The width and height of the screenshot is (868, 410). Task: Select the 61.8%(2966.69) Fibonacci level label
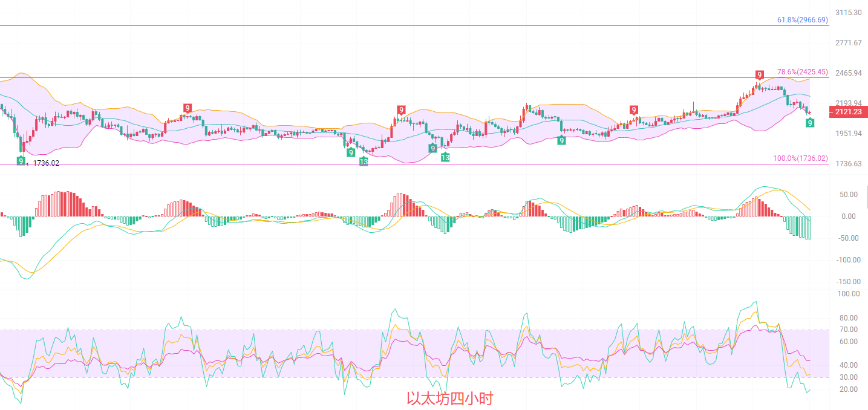click(x=802, y=20)
